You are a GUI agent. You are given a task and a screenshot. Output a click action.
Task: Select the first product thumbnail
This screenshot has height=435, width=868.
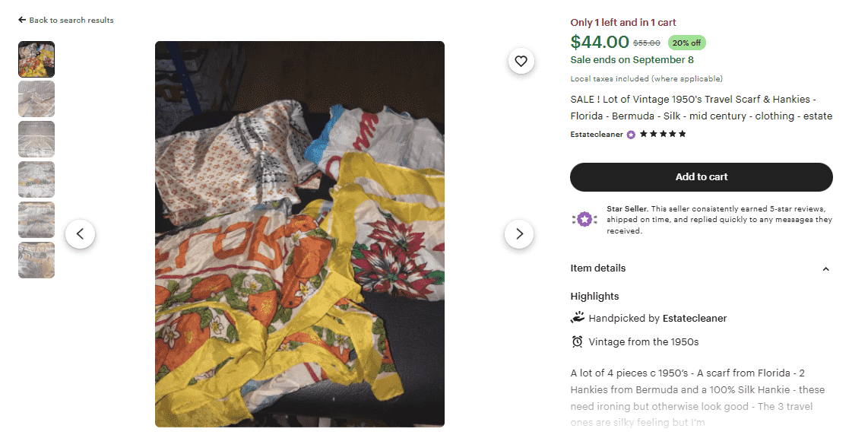click(x=36, y=59)
